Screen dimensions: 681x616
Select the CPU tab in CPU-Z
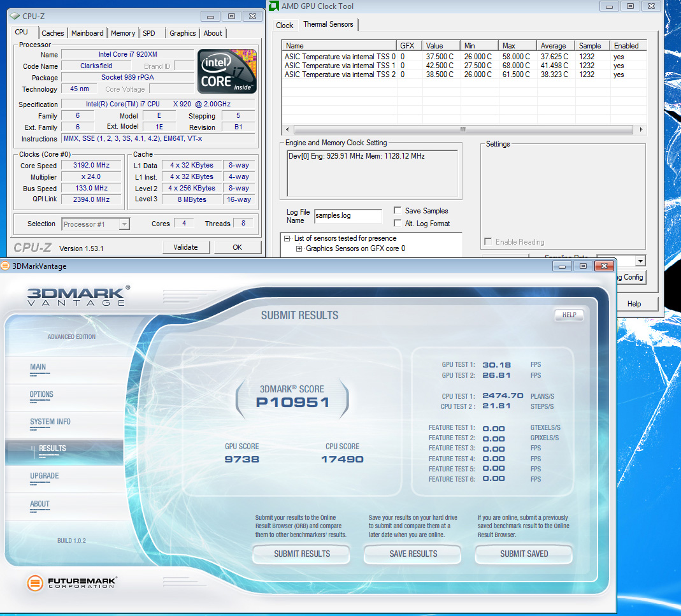click(21, 32)
